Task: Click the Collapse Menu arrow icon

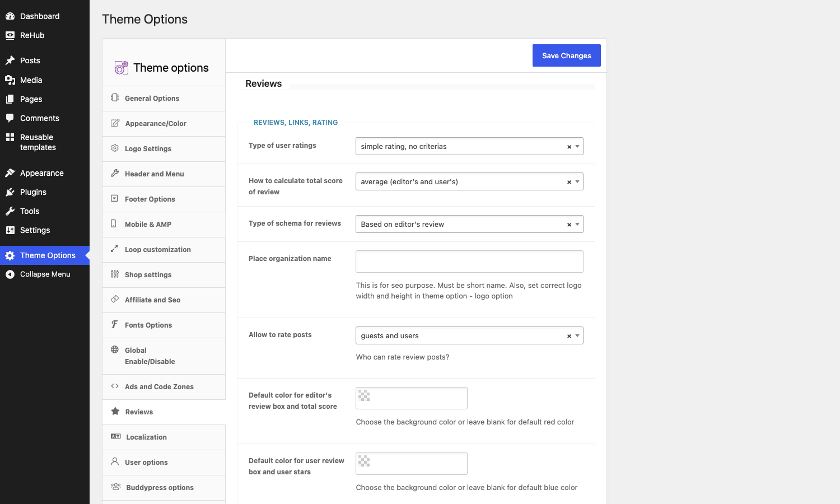Action: coord(10,274)
